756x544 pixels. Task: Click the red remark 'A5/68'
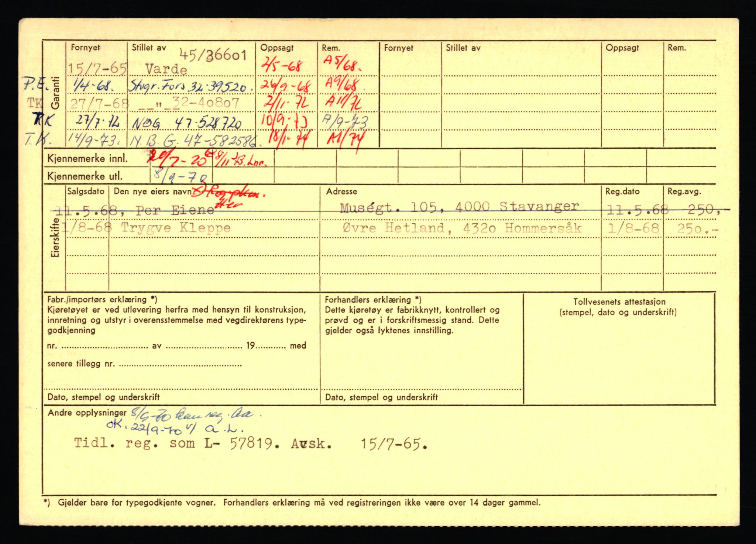pyautogui.click(x=343, y=64)
